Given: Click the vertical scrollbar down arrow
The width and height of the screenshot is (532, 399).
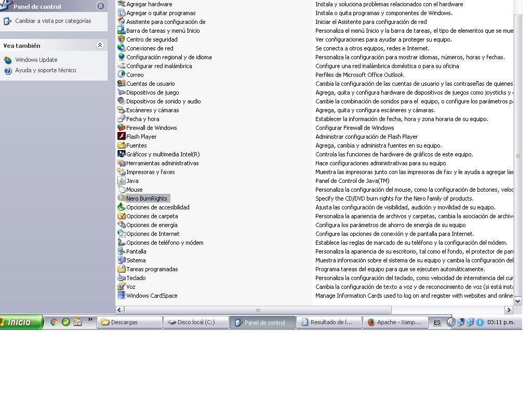Looking at the screenshot, I should 518,301.
